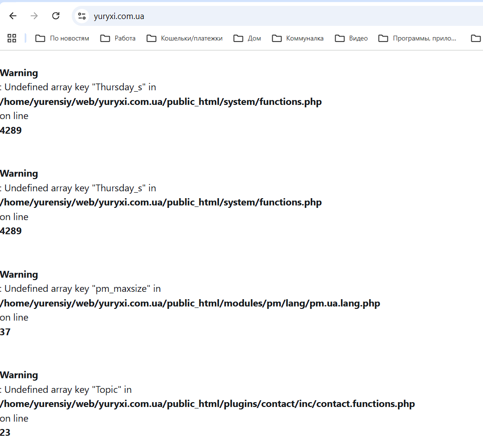483x448 pixels.
Task: Open the Кошельки/платежки bookmarks folder
Action: point(184,38)
